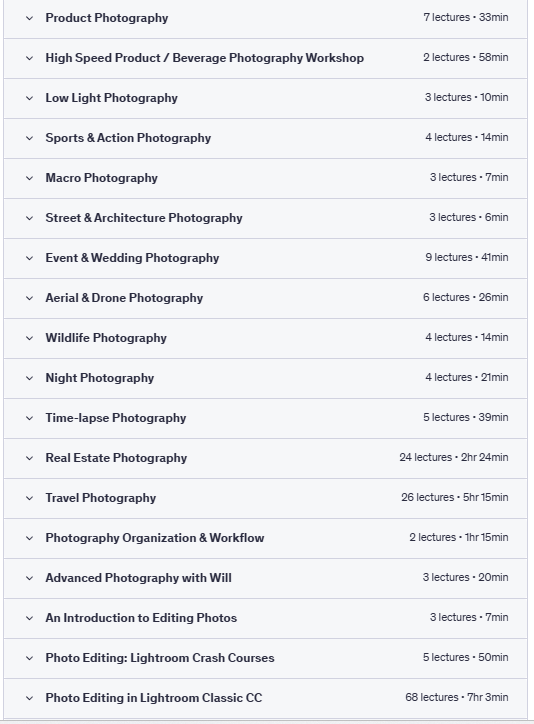Open the Time-lapse Photography section title
This screenshot has height=724, width=534.
tap(115, 418)
